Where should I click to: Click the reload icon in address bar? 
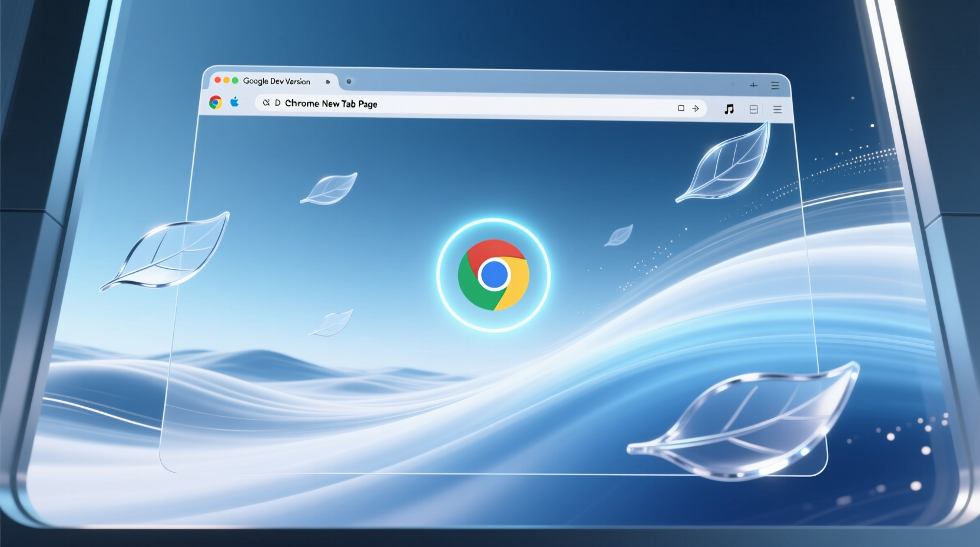coord(266,103)
